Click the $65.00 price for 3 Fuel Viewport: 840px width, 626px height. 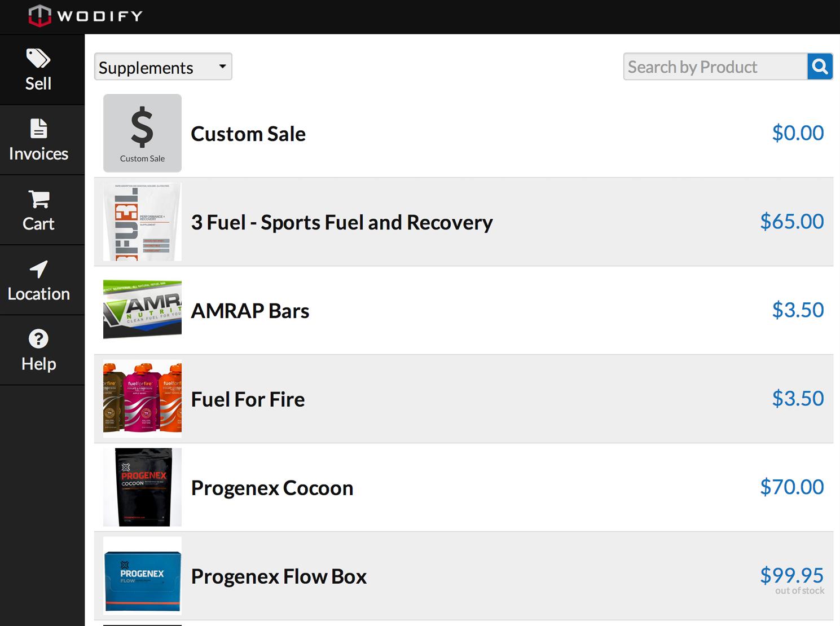791,222
